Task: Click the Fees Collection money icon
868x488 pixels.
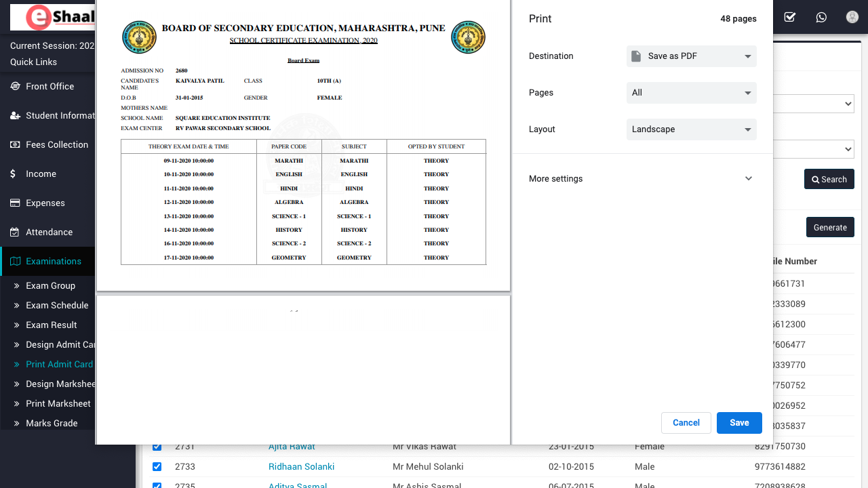Action: [x=15, y=145]
